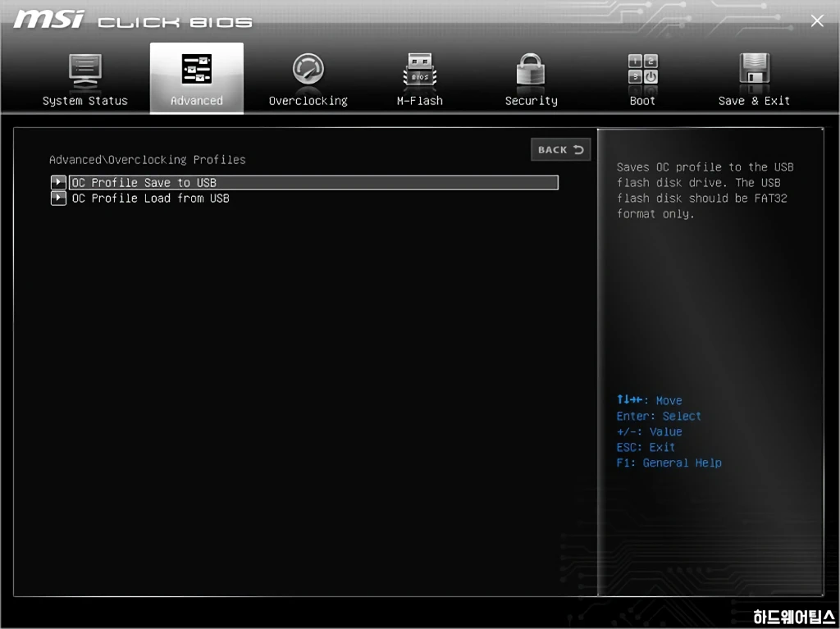This screenshot has width=840, height=629.
Task: Open the System Status monitor icon
Action: pos(85,71)
